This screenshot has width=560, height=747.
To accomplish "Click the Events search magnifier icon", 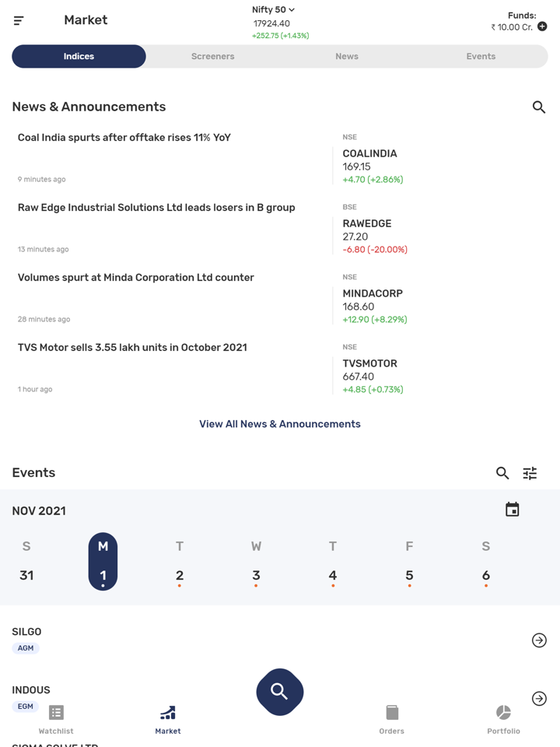I will coord(502,473).
